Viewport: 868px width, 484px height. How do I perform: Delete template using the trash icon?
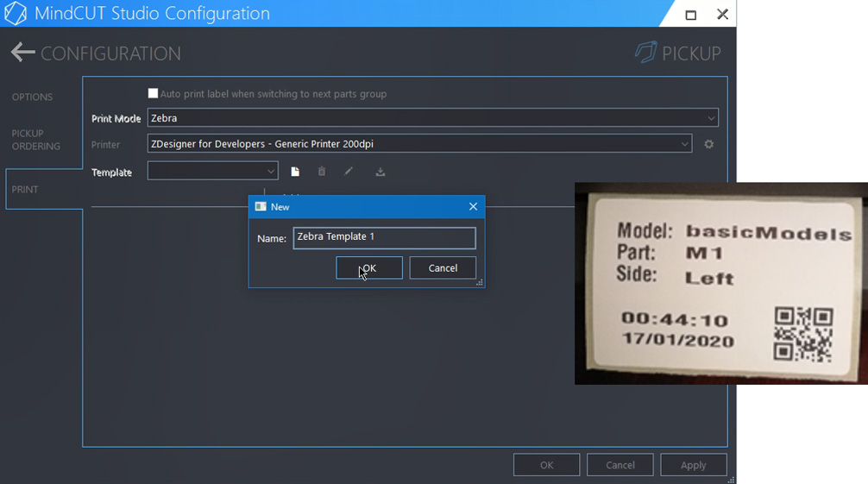tap(322, 172)
